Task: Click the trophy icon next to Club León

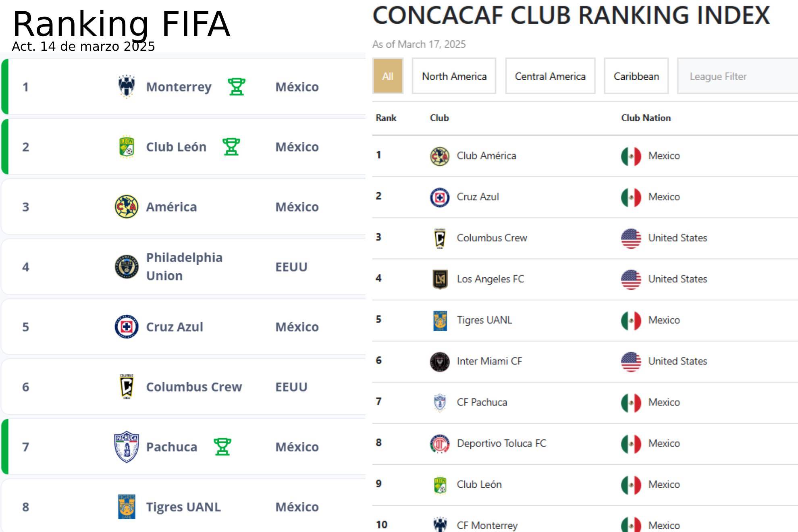Action: point(231,147)
